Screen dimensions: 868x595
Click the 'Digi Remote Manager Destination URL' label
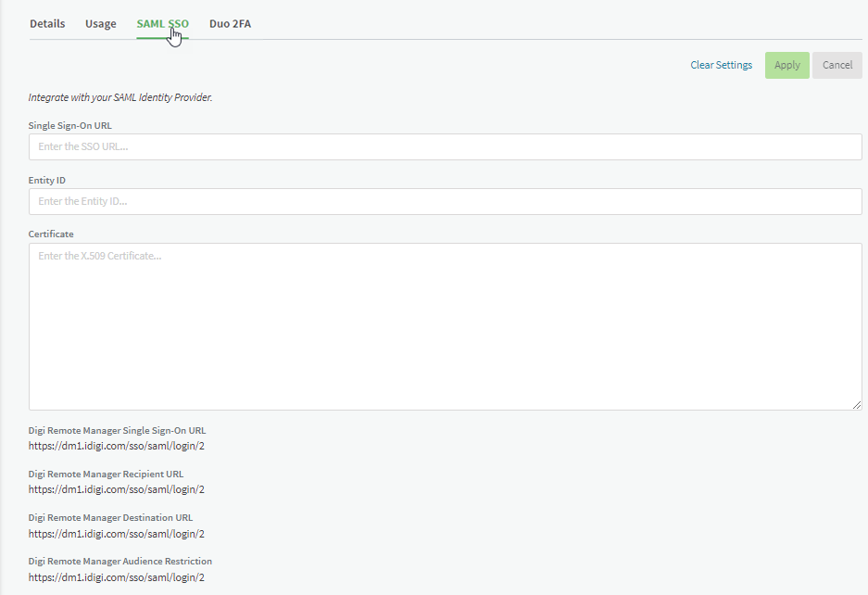(x=111, y=517)
